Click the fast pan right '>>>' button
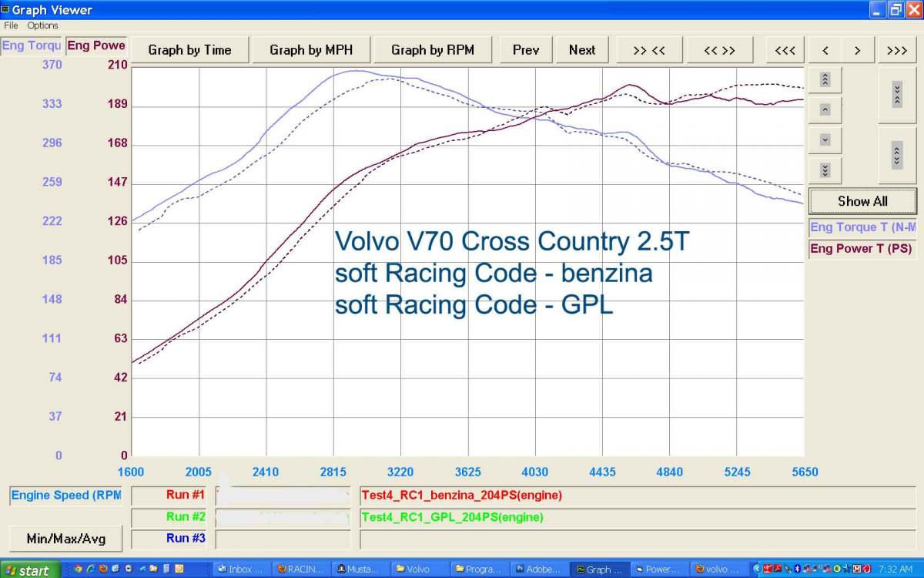 [x=897, y=50]
